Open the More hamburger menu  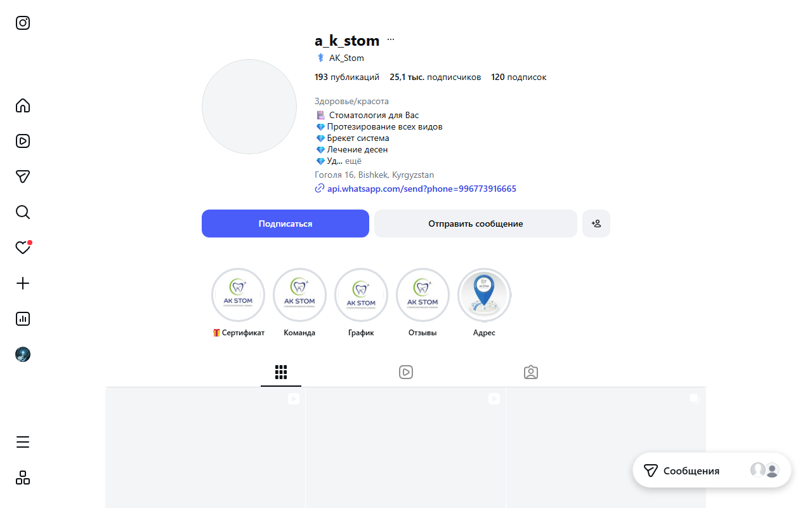tap(23, 442)
